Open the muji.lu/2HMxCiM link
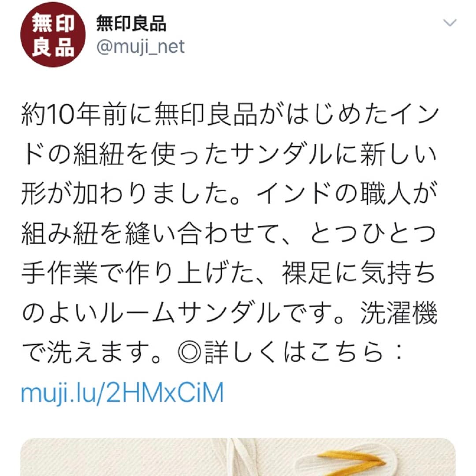The image size is (476, 476). click(122, 392)
